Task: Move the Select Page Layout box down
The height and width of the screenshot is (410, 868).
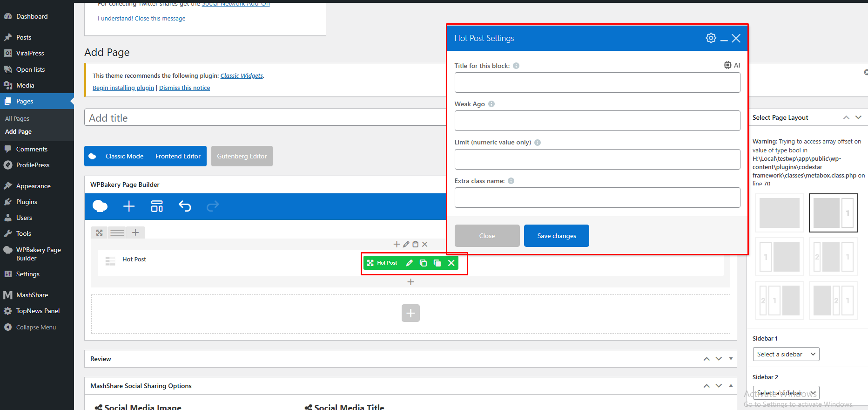Action: click(859, 117)
